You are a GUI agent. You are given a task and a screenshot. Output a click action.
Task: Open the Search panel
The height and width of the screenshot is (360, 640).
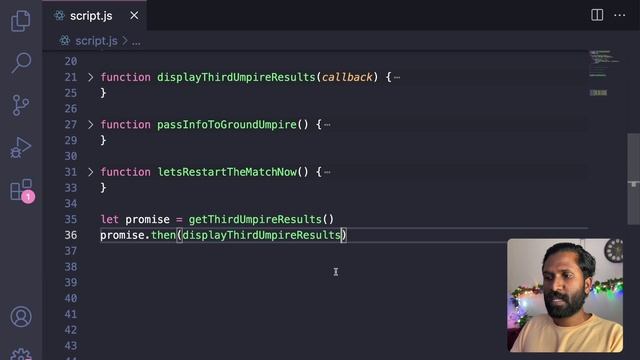20,62
